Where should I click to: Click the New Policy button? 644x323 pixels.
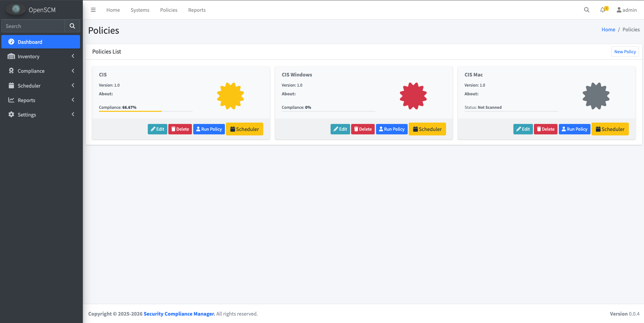tap(625, 52)
